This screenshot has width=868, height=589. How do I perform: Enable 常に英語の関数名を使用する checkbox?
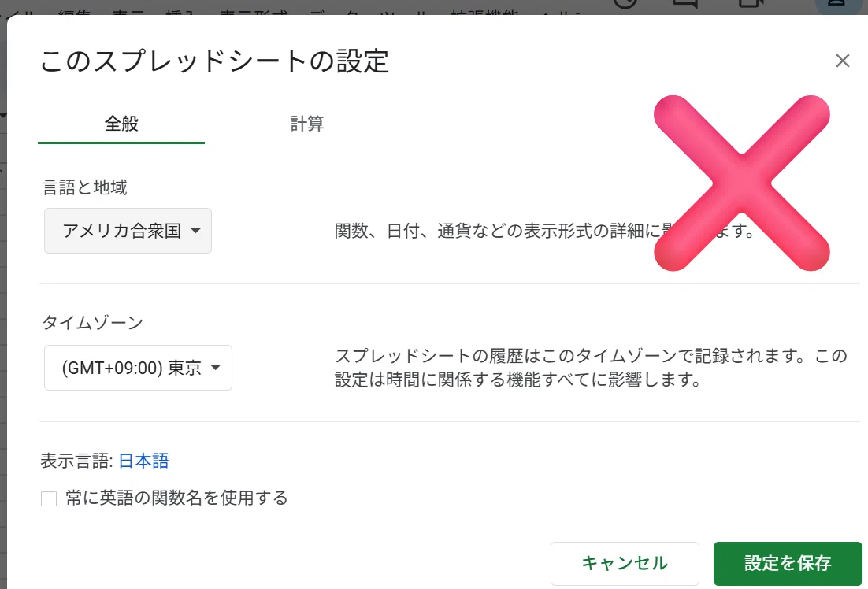[x=49, y=498]
